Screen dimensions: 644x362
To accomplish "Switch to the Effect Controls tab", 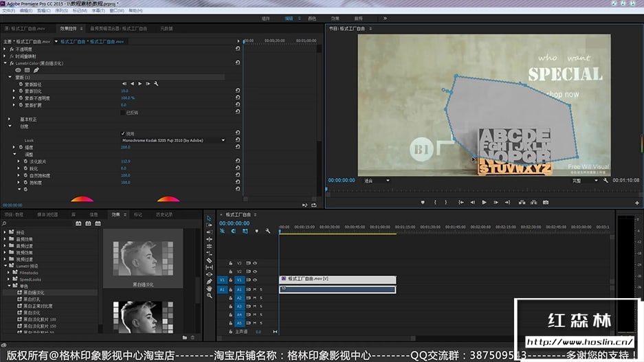I will pyautogui.click(x=68, y=28).
